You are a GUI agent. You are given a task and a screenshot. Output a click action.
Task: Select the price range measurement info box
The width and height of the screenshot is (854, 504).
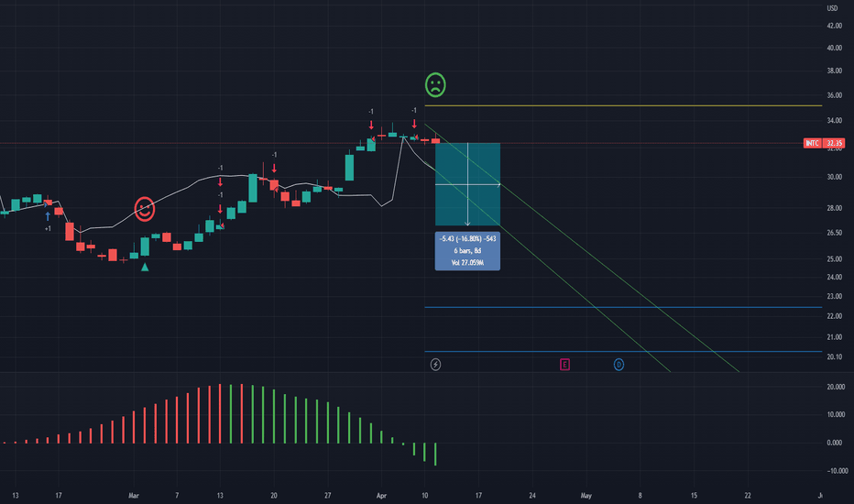pos(467,251)
